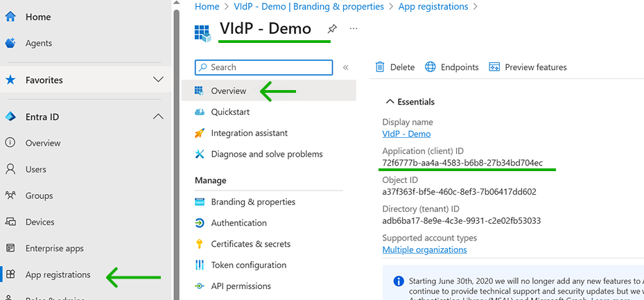Open Certificates & secrets key icon
This screenshot has height=300, width=644.
point(200,244)
